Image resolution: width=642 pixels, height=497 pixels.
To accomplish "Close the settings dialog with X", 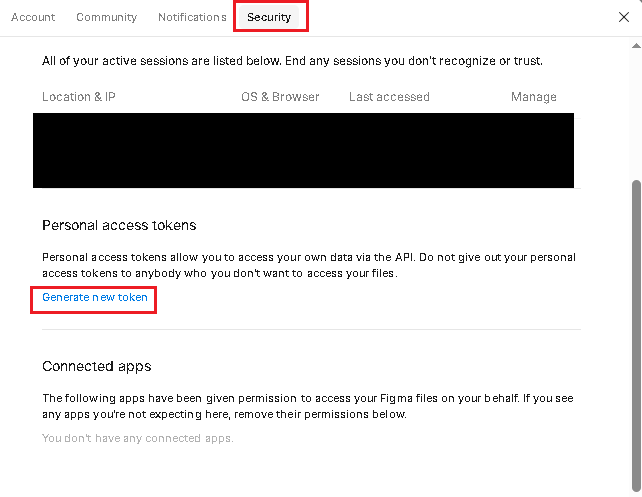I will point(624,17).
